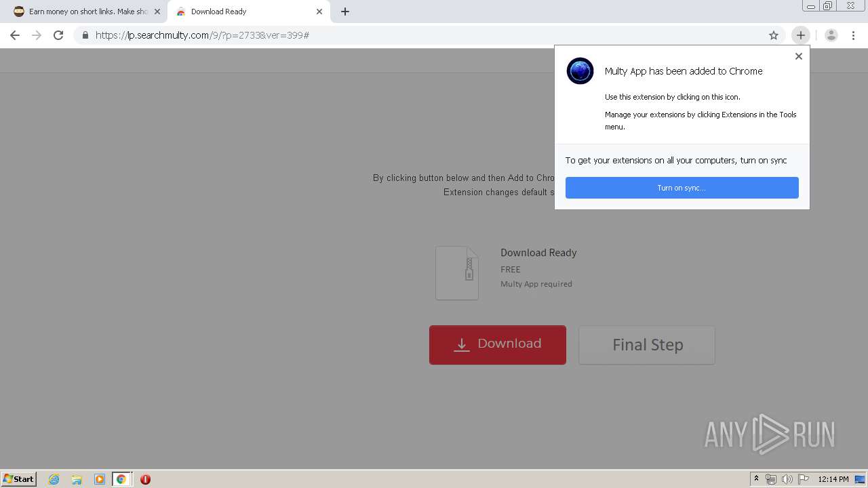
Task: Click the 'FREE' label
Action: tap(511, 269)
